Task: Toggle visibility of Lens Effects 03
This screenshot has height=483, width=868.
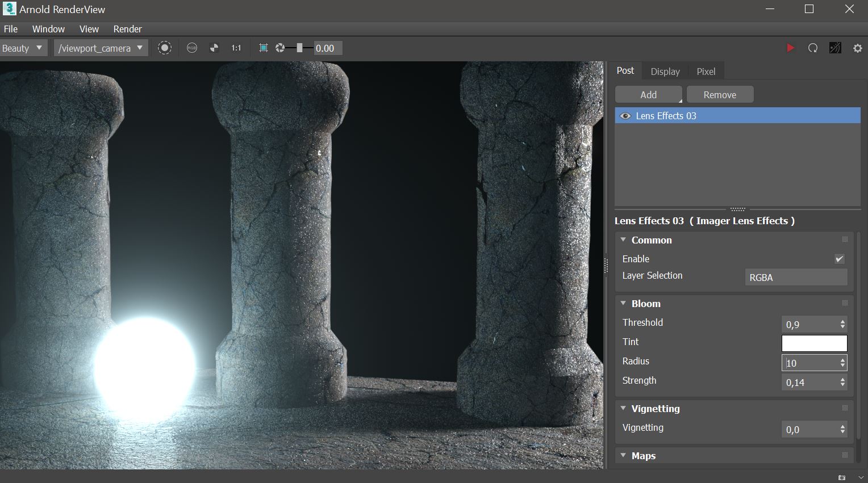Action: pos(625,115)
